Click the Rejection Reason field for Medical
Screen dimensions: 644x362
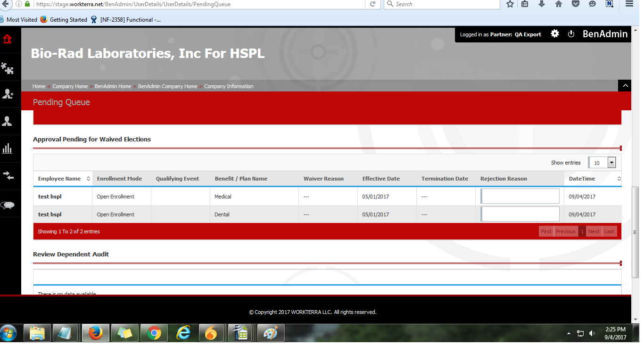520,196
